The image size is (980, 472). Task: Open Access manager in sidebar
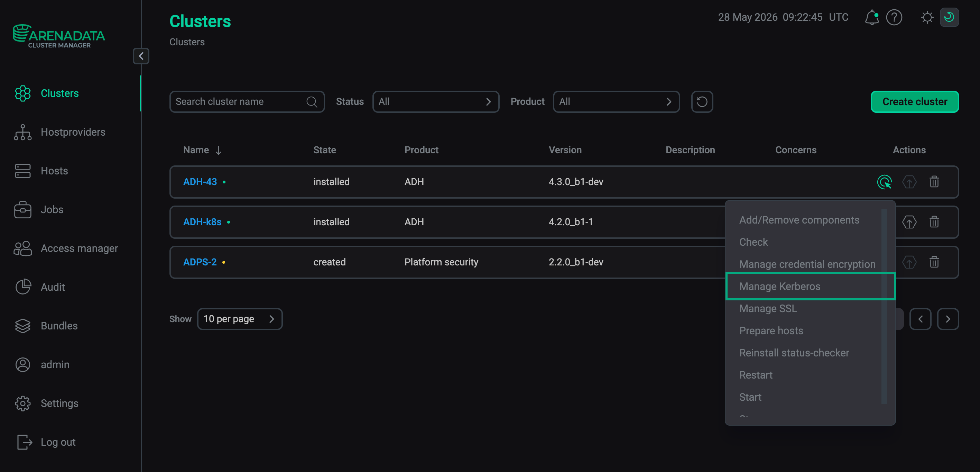click(x=66, y=248)
